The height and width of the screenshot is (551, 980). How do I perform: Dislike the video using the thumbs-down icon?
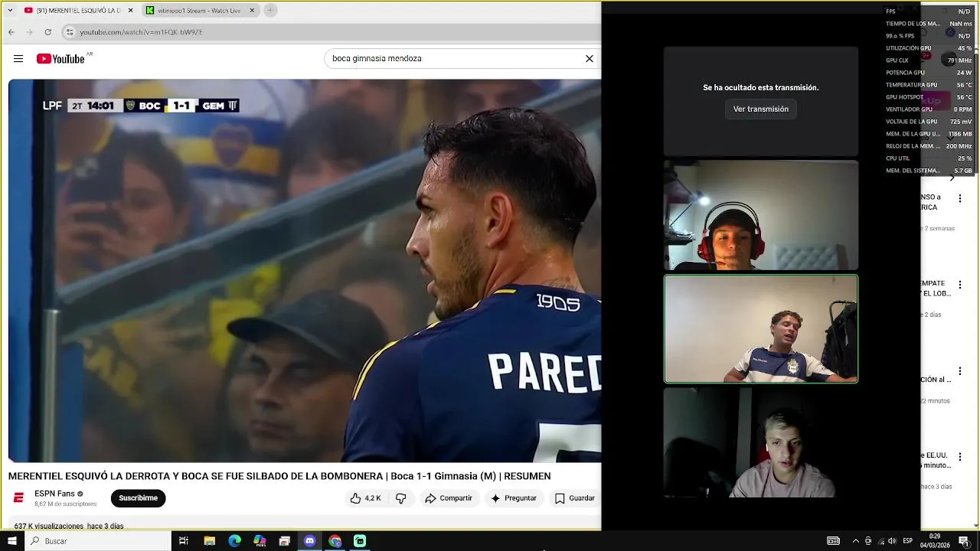[400, 498]
